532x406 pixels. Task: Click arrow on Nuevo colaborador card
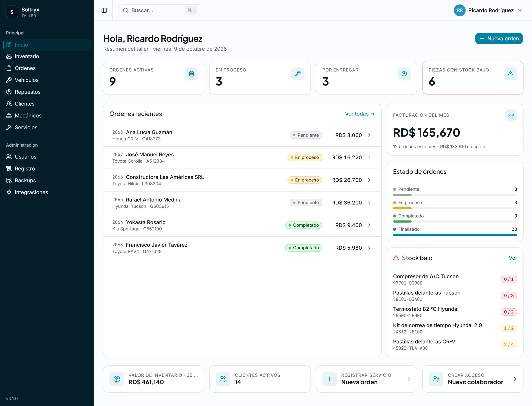coord(514,379)
